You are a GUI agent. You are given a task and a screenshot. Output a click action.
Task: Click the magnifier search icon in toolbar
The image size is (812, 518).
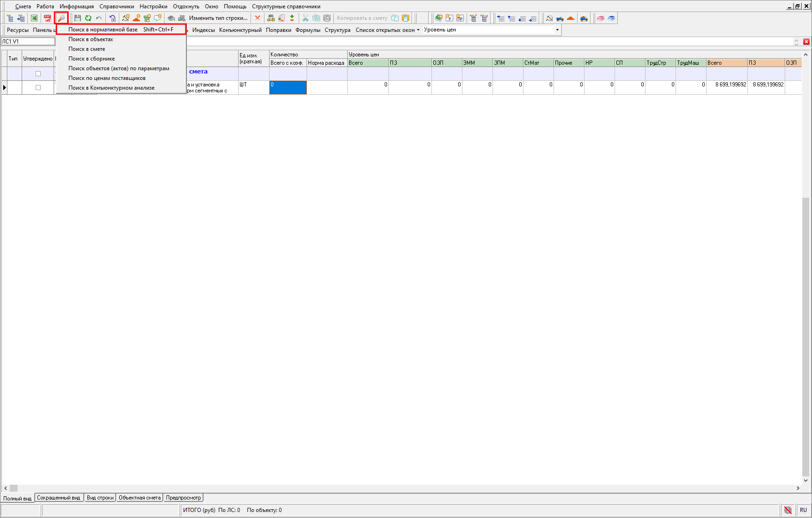(x=61, y=18)
